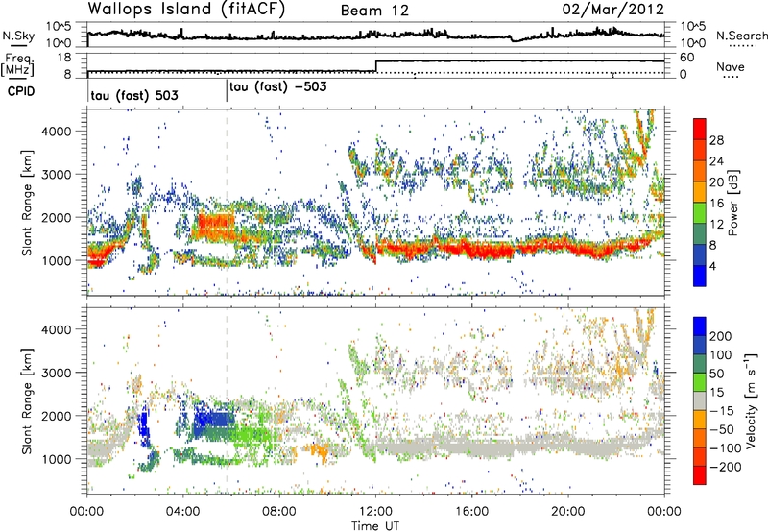
Task: Click the 'Nave' legend label
Action: click(x=731, y=66)
